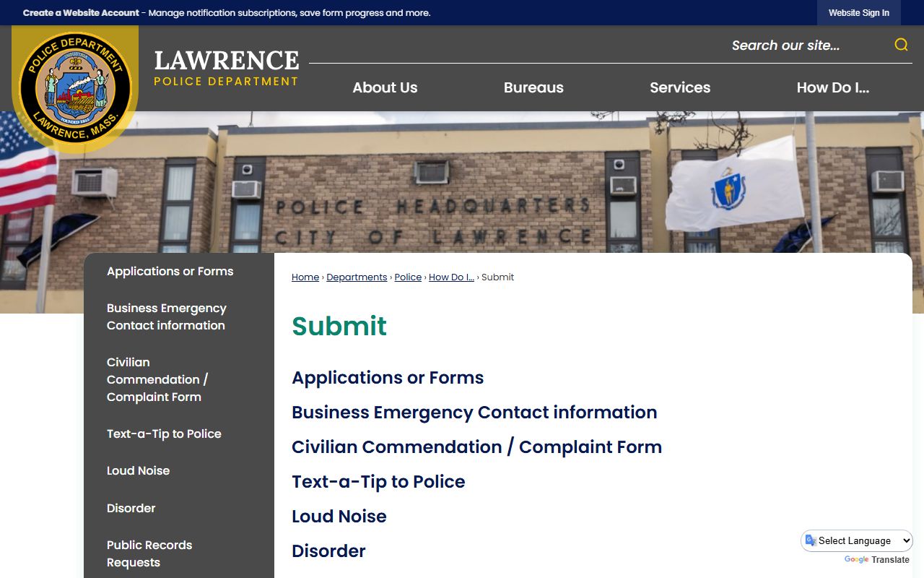The height and width of the screenshot is (578, 924).
Task: Click the Lawrence Police Department seal logo
Action: [75, 89]
